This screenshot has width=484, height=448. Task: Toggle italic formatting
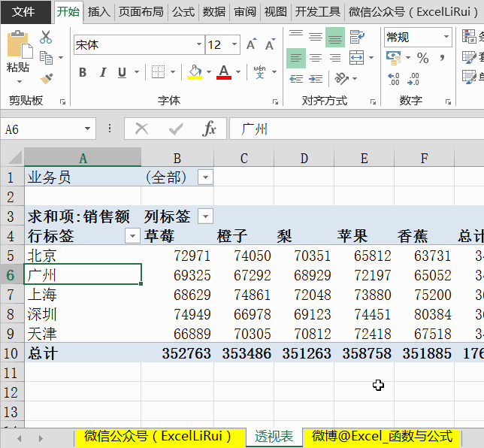(103, 72)
